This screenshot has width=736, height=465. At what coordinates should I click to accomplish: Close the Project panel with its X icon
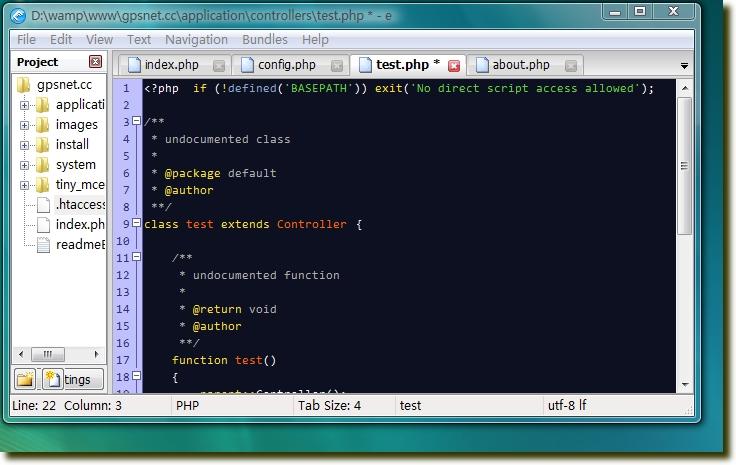pyautogui.click(x=96, y=62)
